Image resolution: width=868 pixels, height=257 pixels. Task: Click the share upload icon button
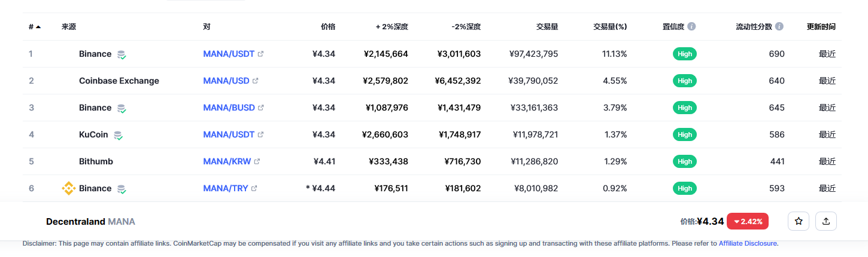826,221
